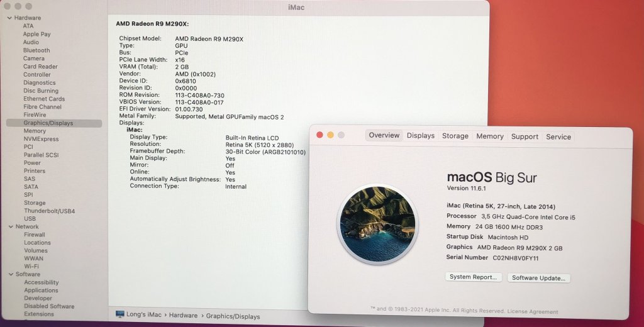Go to the Service tab
This screenshot has height=327, width=644.
click(558, 137)
